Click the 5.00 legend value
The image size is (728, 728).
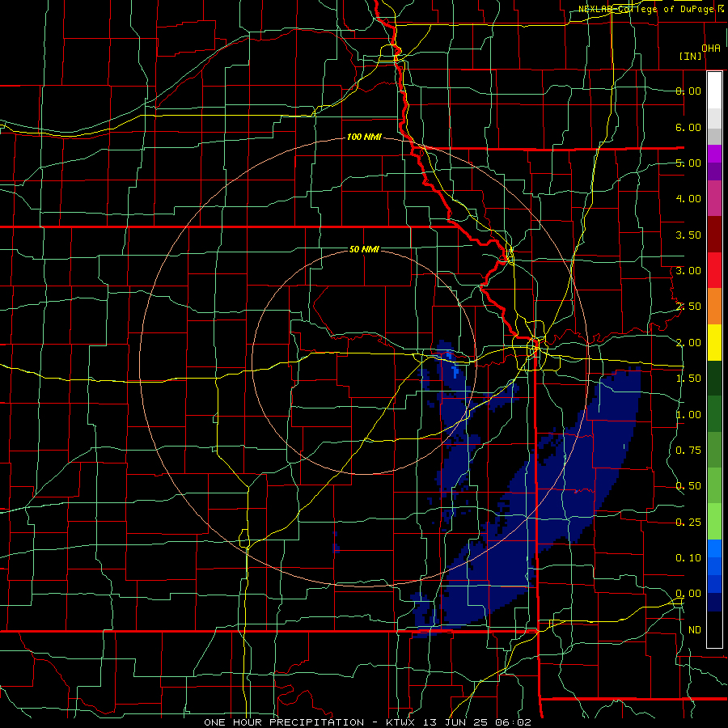point(688,163)
